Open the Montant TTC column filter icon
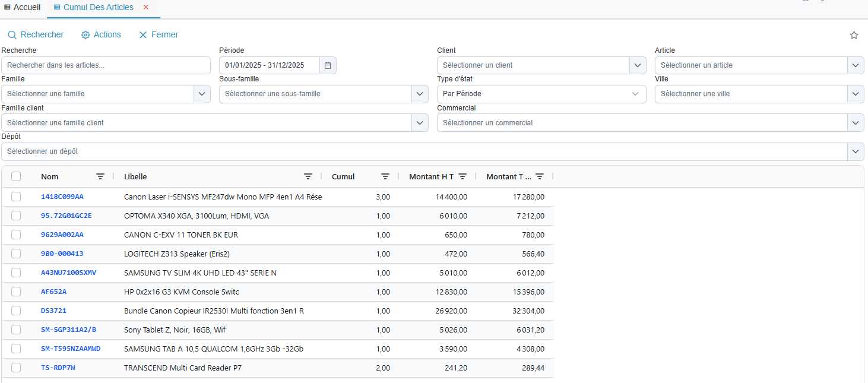Viewport: 868px width, 383px height. click(540, 176)
